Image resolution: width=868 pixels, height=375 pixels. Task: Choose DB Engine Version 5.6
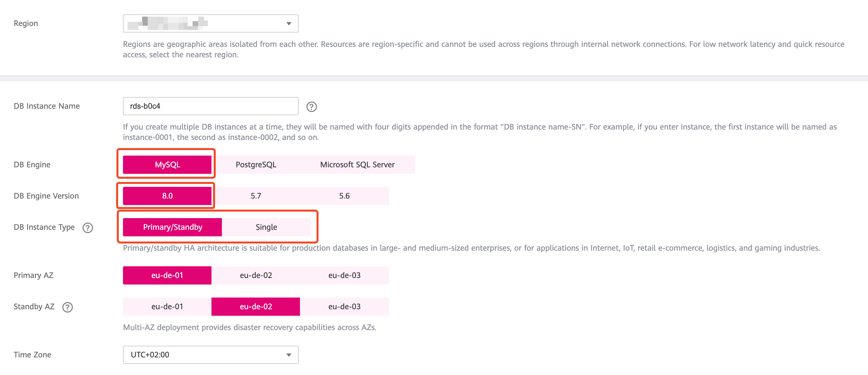click(x=344, y=196)
